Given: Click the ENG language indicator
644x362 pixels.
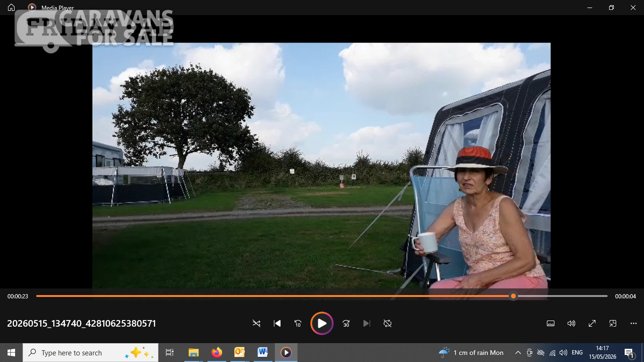Looking at the screenshot, I should [x=577, y=353].
